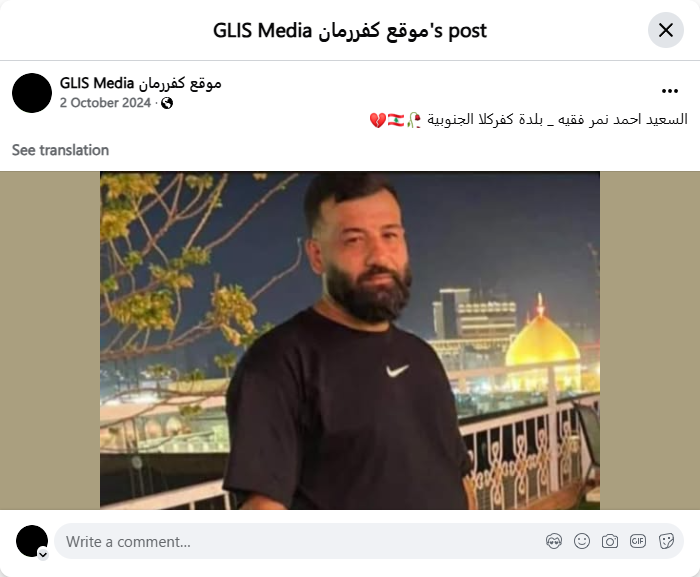Focus the Write a comment field
The width and height of the screenshot is (700, 577).
(299, 541)
